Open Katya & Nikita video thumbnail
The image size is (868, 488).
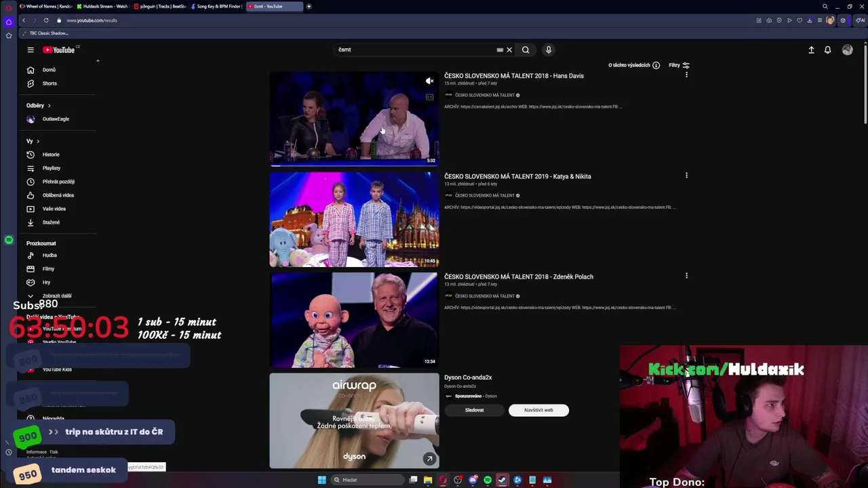pos(354,220)
